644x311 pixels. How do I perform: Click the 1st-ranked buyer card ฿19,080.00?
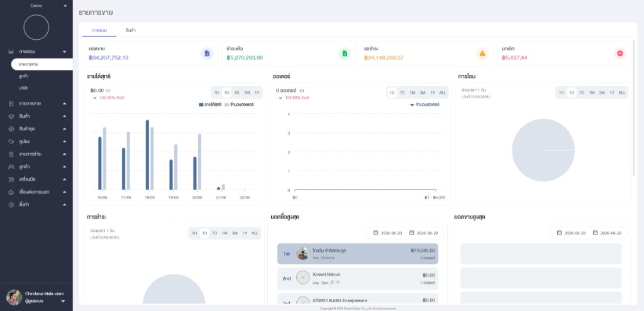pyautogui.click(x=358, y=254)
